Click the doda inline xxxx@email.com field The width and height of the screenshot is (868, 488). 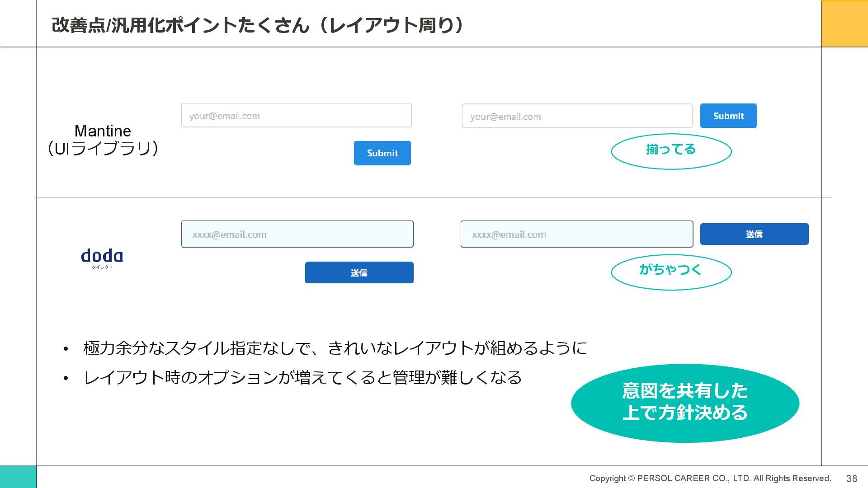[577, 234]
